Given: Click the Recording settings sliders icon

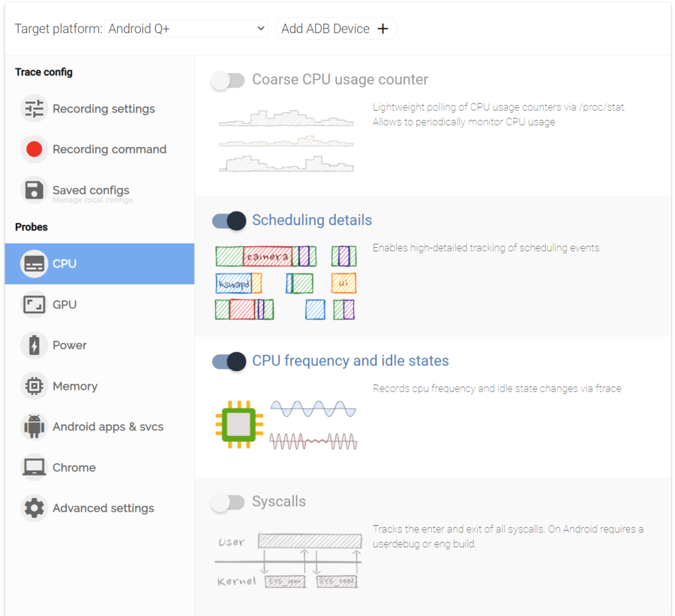Looking at the screenshot, I should (x=34, y=109).
